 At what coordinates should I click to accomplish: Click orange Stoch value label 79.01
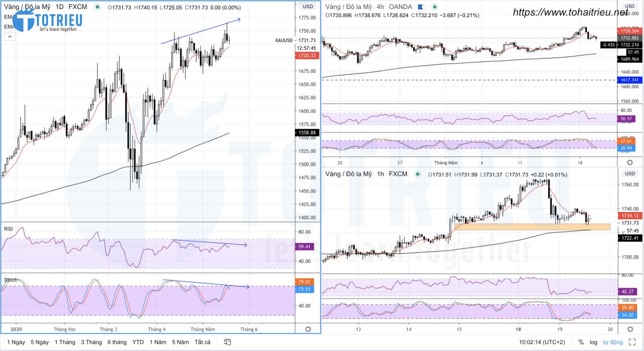[x=304, y=282]
